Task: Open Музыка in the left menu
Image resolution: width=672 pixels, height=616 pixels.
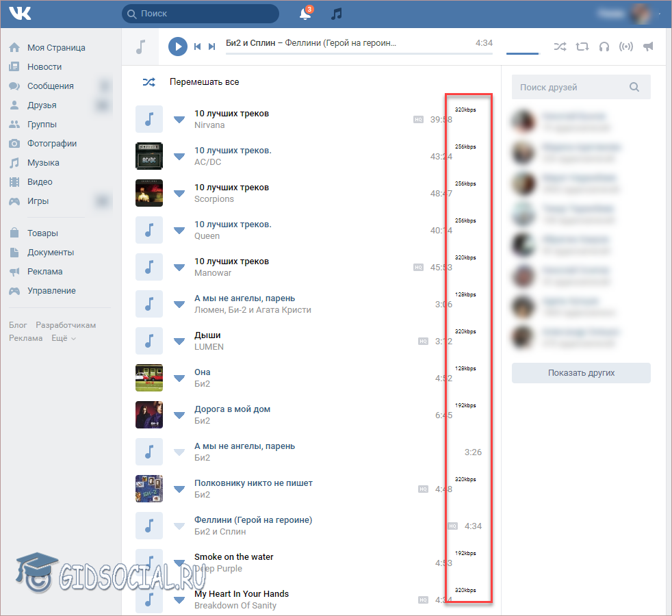Action: [x=43, y=163]
